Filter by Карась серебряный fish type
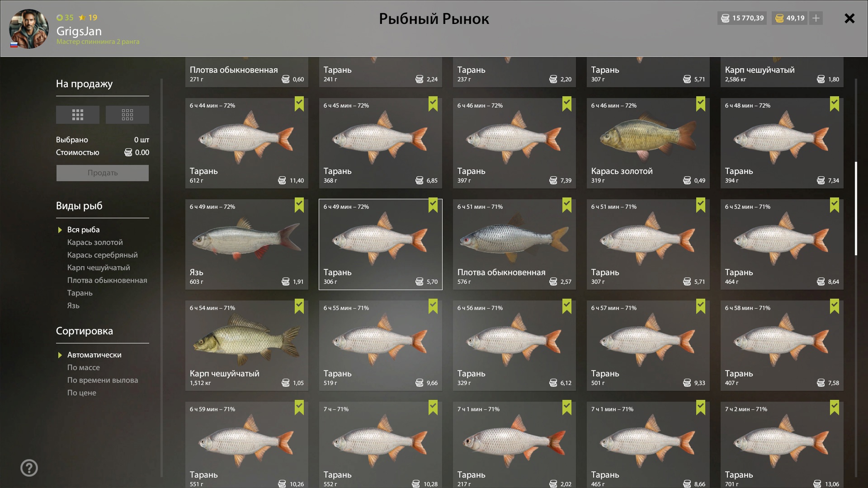 point(103,255)
